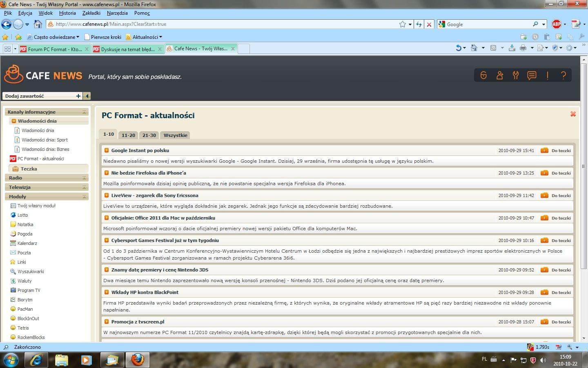Bookmark this page with the star icon
Image resolution: width=588 pixels, height=368 pixels.
pyautogui.click(x=403, y=24)
